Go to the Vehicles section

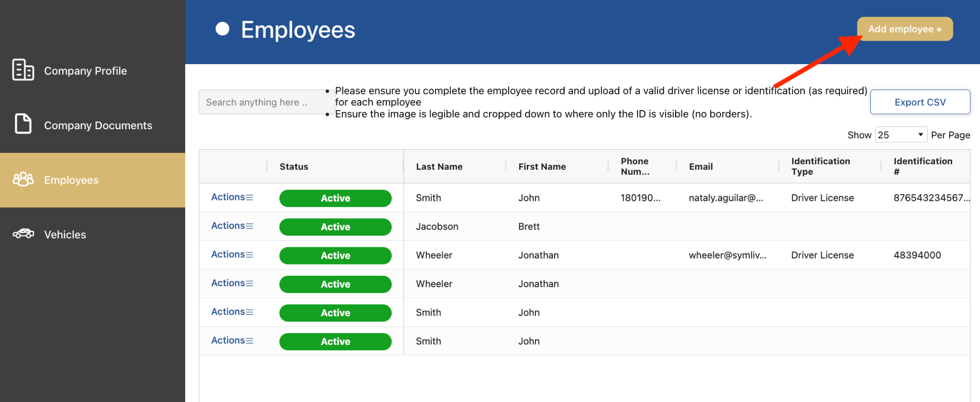(65, 234)
